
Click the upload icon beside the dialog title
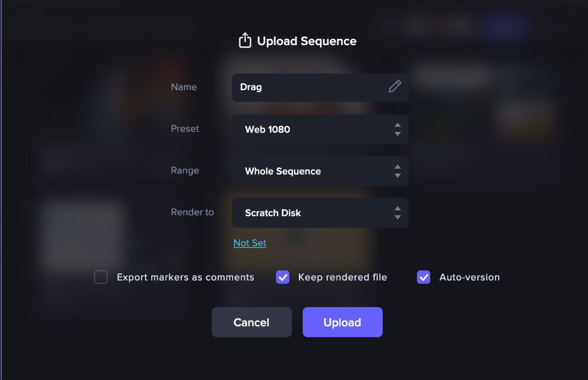(245, 41)
